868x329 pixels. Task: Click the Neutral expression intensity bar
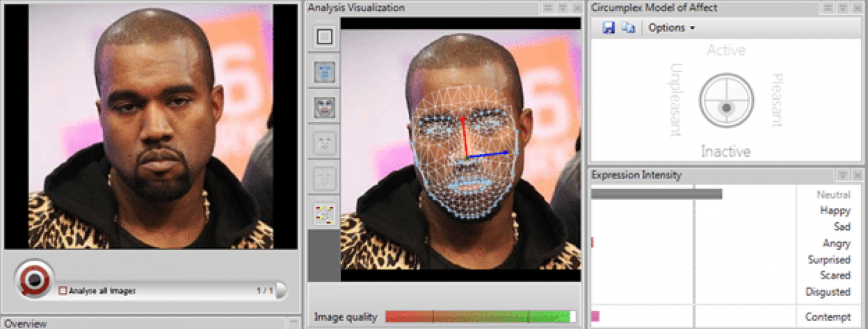(656, 194)
